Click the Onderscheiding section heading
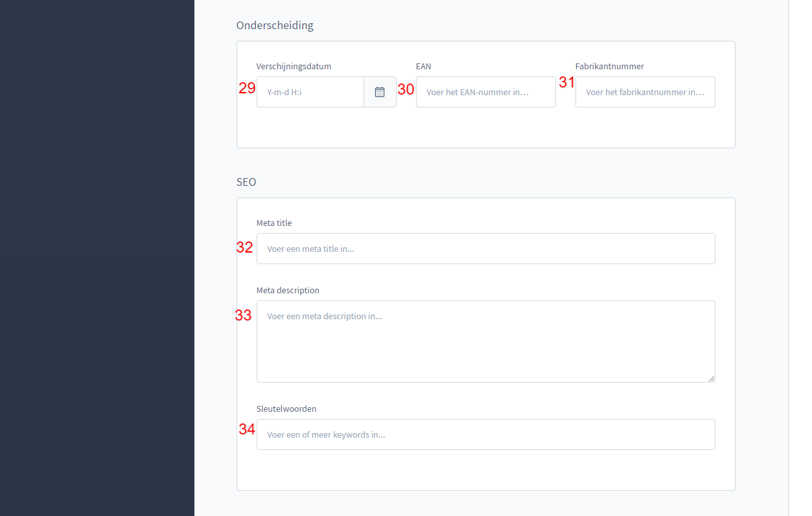The height and width of the screenshot is (516, 812). (x=275, y=25)
